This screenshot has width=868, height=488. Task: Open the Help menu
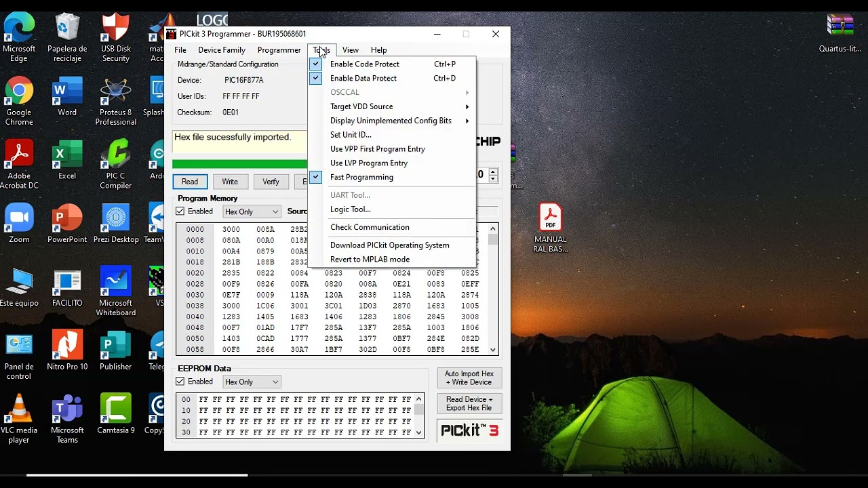click(379, 50)
